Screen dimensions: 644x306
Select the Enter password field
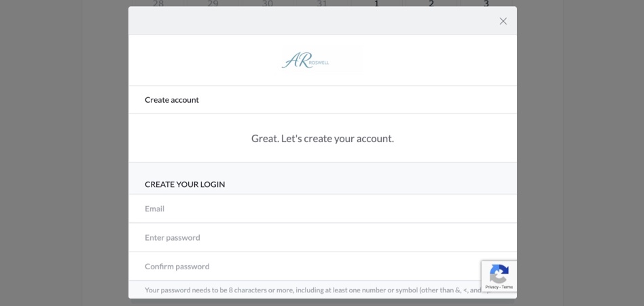point(323,237)
